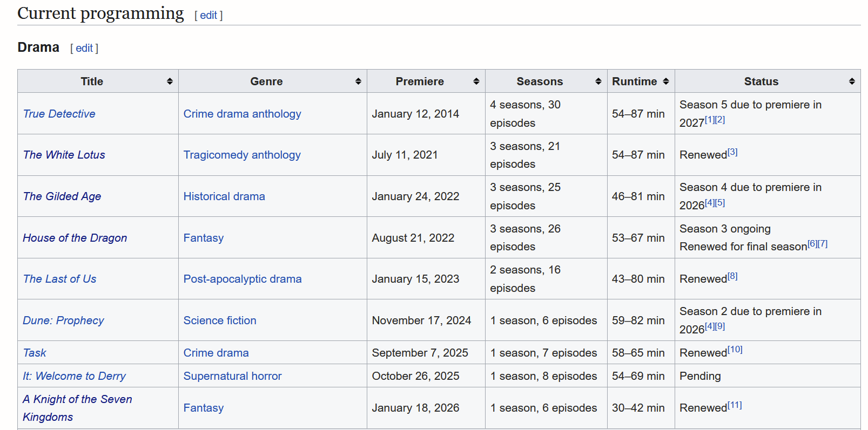Select the 'July 11, 2021' premiere date
The width and height of the screenshot is (868, 430).
pos(405,155)
